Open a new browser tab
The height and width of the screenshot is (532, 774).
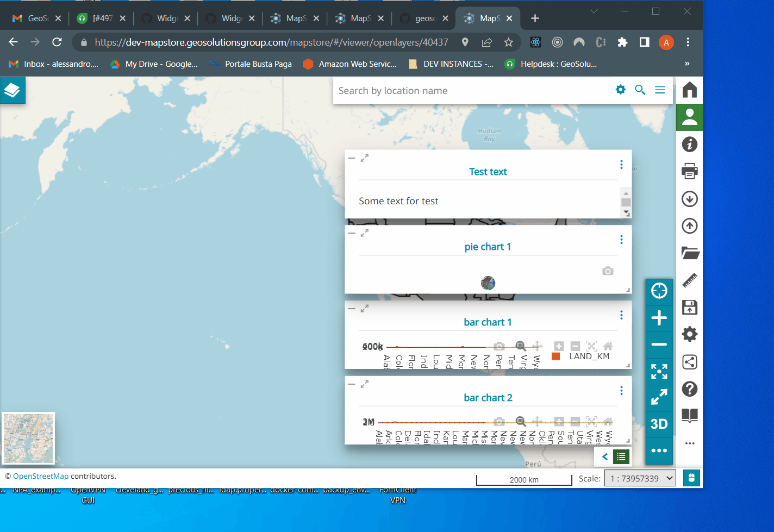click(535, 18)
